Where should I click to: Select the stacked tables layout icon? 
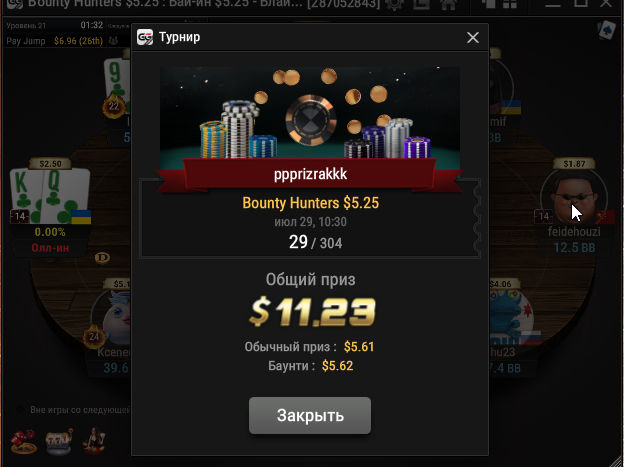tap(488, 4)
